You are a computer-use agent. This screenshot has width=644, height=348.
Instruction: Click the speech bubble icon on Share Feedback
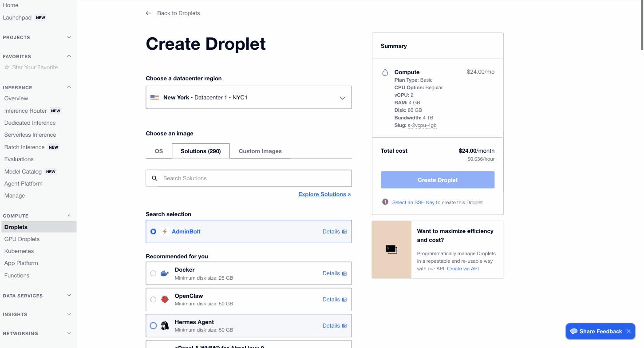[574, 332]
